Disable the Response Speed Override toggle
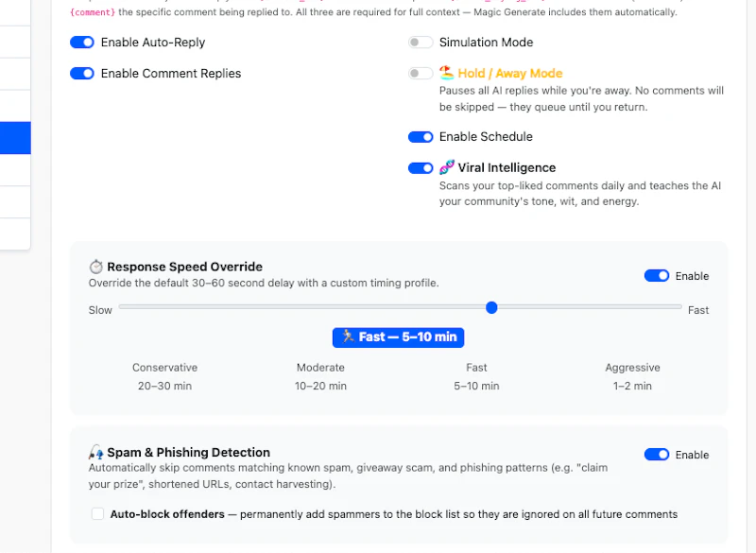 tap(657, 276)
